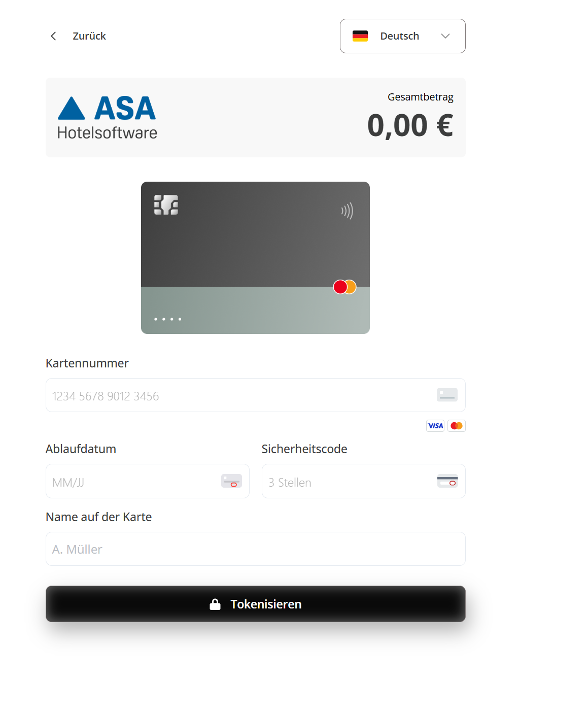
Task: Click the ASA Hotelsoftware logo
Action: pyautogui.click(x=107, y=118)
